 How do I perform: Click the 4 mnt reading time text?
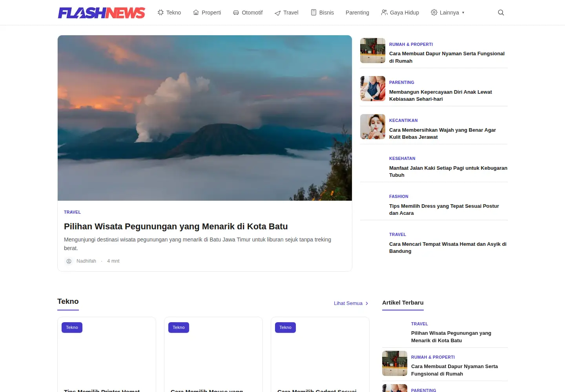coord(113,261)
